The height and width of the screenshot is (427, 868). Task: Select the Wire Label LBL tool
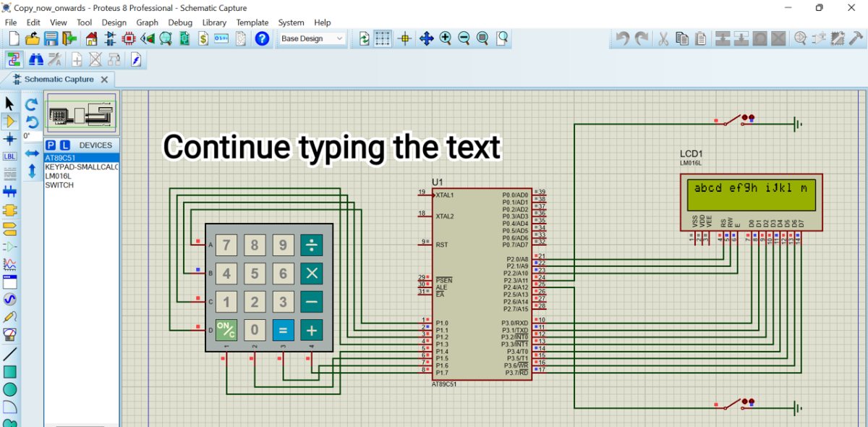coord(9,156)
